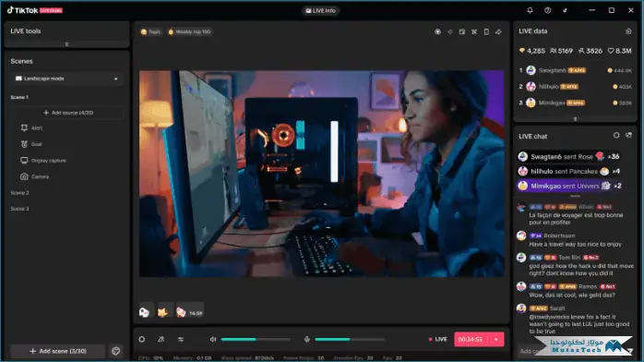Click the 4,285 diamonds stat
The image size is (644, 362).
(531, 51)
